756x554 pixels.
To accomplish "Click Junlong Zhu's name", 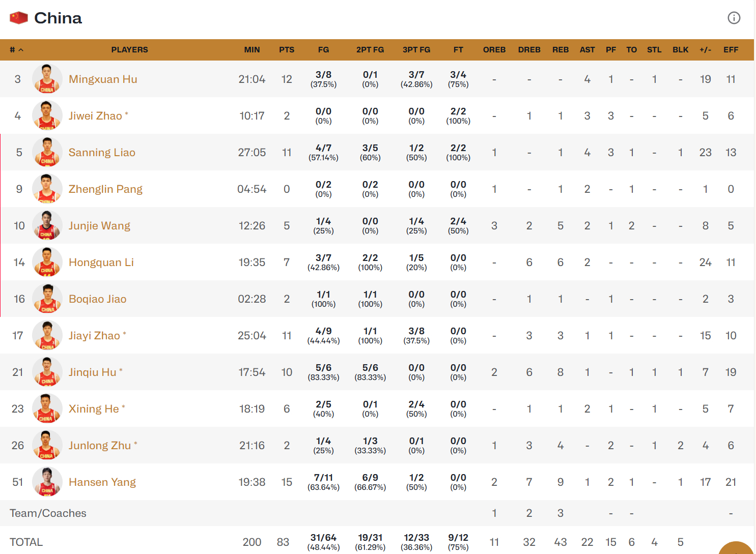I will 100,446.
